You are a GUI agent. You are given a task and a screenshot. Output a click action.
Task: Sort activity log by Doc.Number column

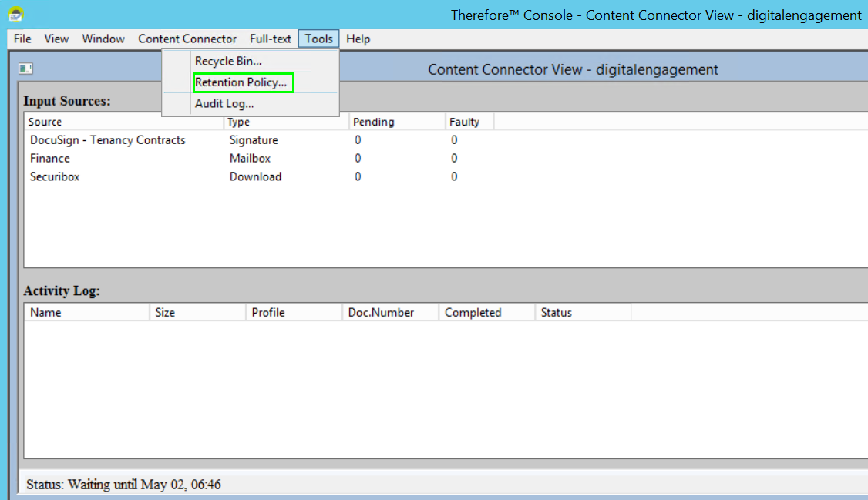pyautogui.click(x=390, y=313)
